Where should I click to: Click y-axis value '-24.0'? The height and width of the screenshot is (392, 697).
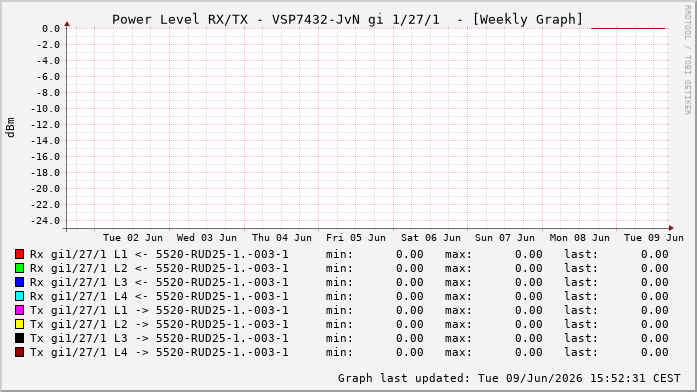[45, 221]
